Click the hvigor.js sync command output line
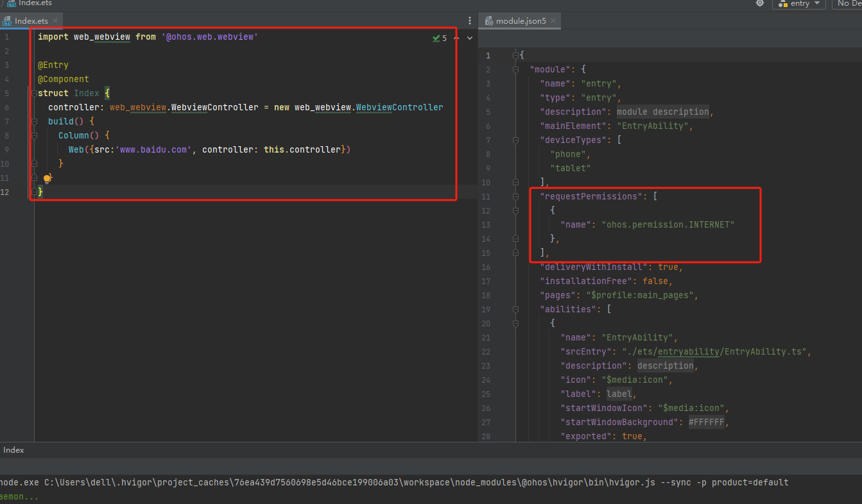This screenshot has height=504, width=862. tap(394, 482)
